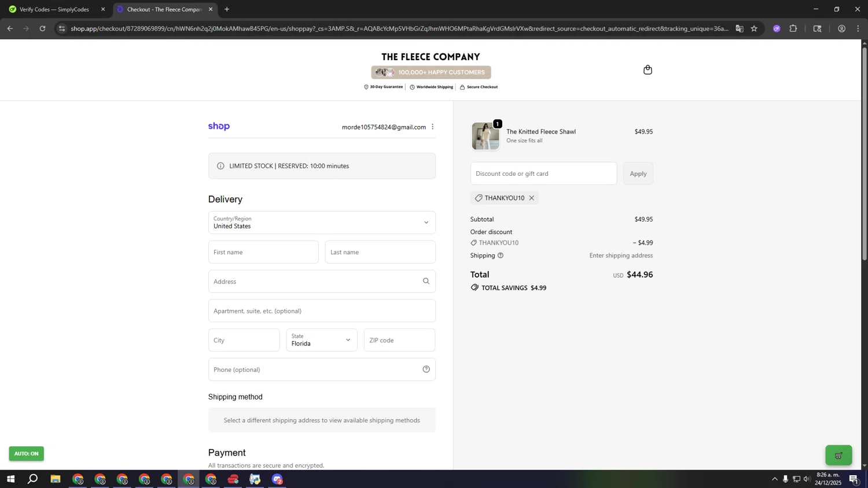The image size is (868, 488).
Task: Open File Explorer from taskbar
Action: pos(56,479)
